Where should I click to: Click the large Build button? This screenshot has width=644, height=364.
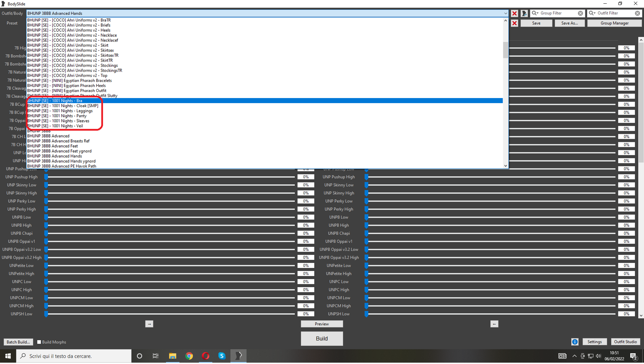pos(322,338)
